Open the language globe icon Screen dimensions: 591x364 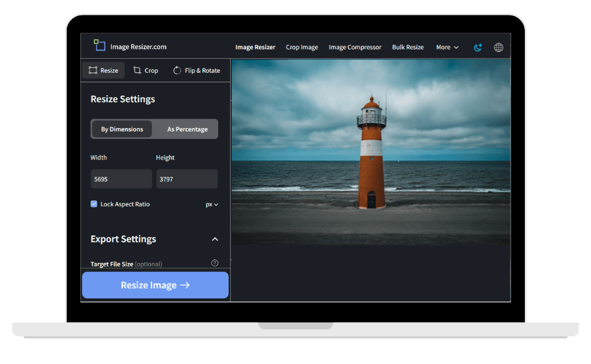pos(498,46)
